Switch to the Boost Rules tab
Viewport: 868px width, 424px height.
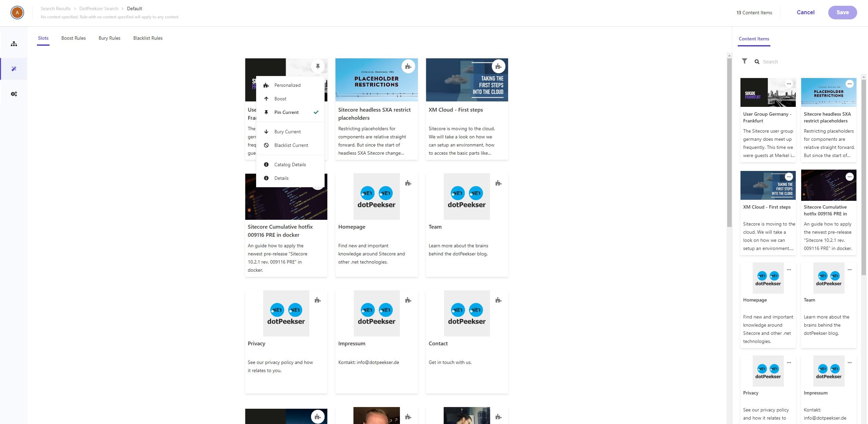click(x=74, y=38)
